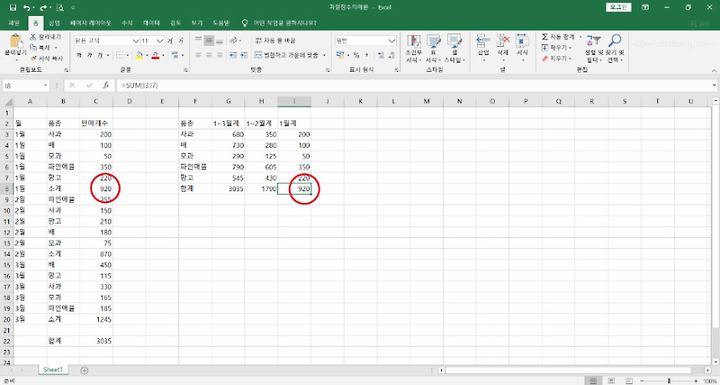The height and width of the screenshot is (385, 720).
Task: Switch to the 보기 (View) tab
Action: point(197,23)
